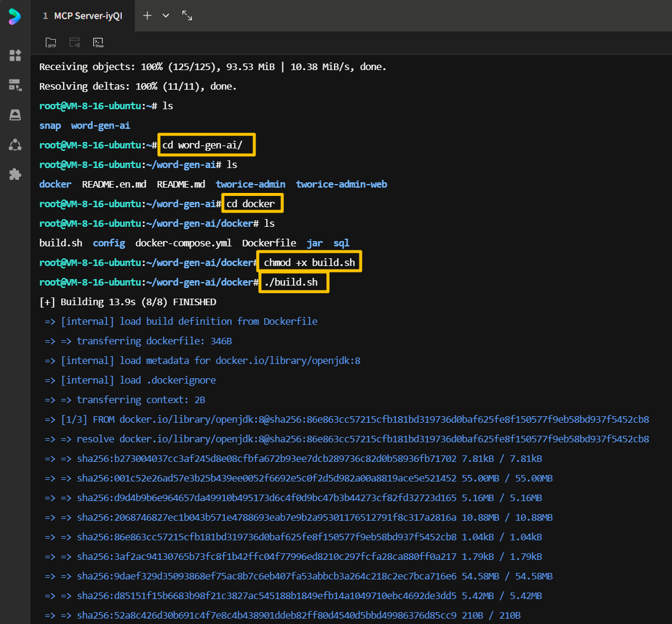Click the './build.sh' command text
Image resolution: width=672 pixels, height=624 pixels.
pos(291,282)
